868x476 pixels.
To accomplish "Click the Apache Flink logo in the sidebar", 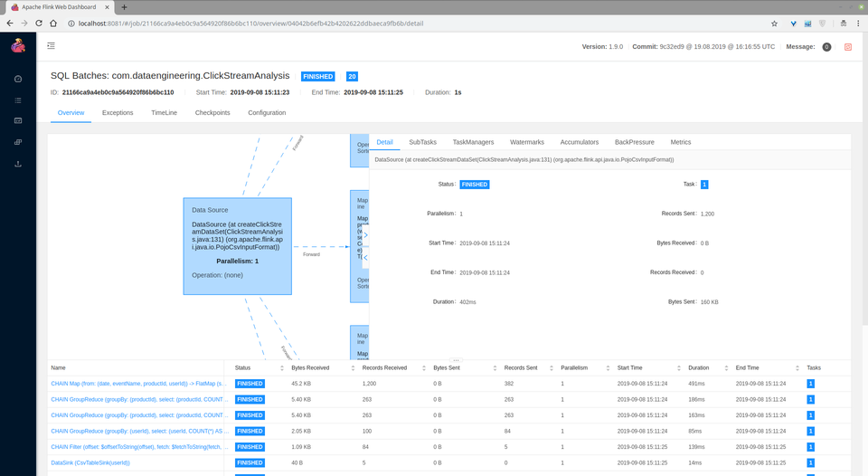I will (x=18, y=46).
